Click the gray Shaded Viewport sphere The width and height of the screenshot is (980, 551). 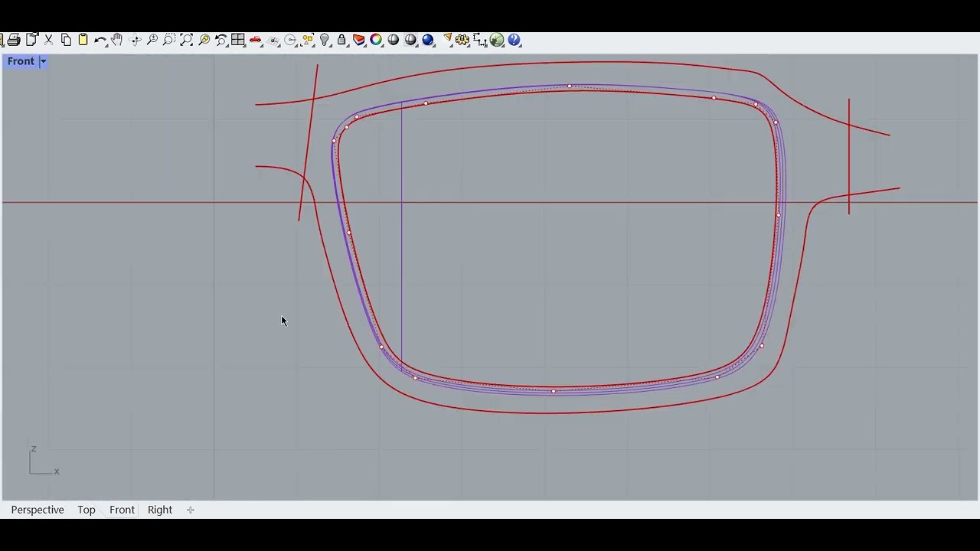pyautogui.click(x=394, y=40)
